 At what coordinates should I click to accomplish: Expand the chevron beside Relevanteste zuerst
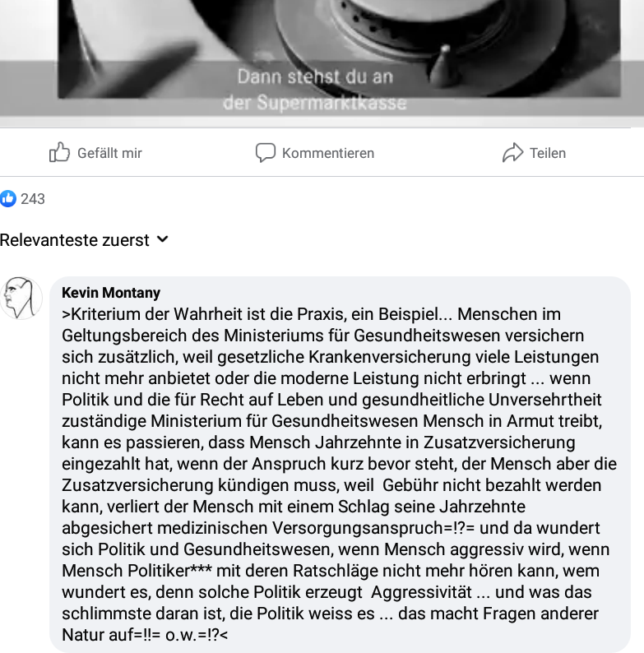point(163,239)
